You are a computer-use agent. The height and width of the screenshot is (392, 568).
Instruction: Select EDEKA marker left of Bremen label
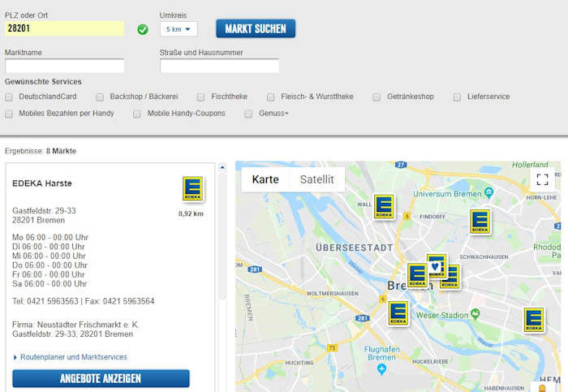[417, 275]
